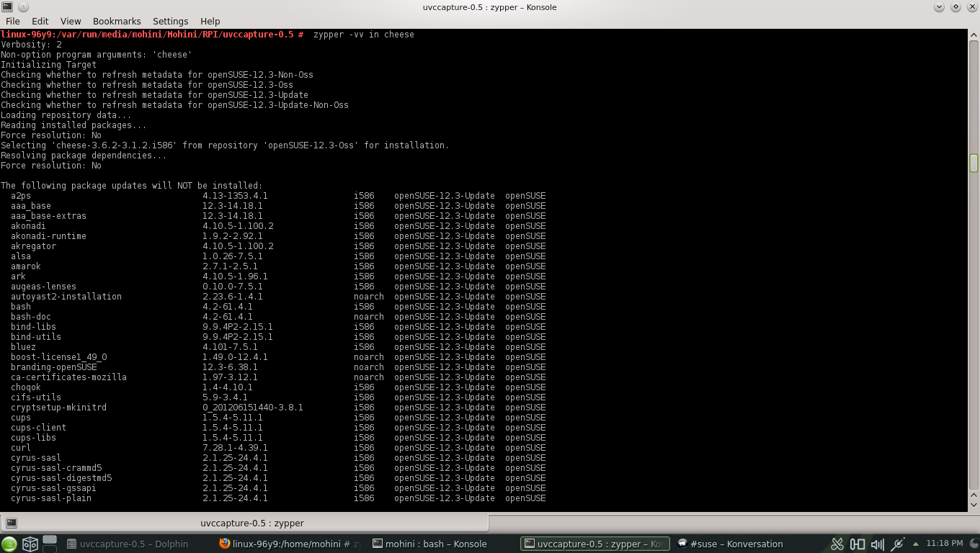Click the 'zypper -vv in cheese' command text
This screenshot has width=980, height=553.
point(364,35)
